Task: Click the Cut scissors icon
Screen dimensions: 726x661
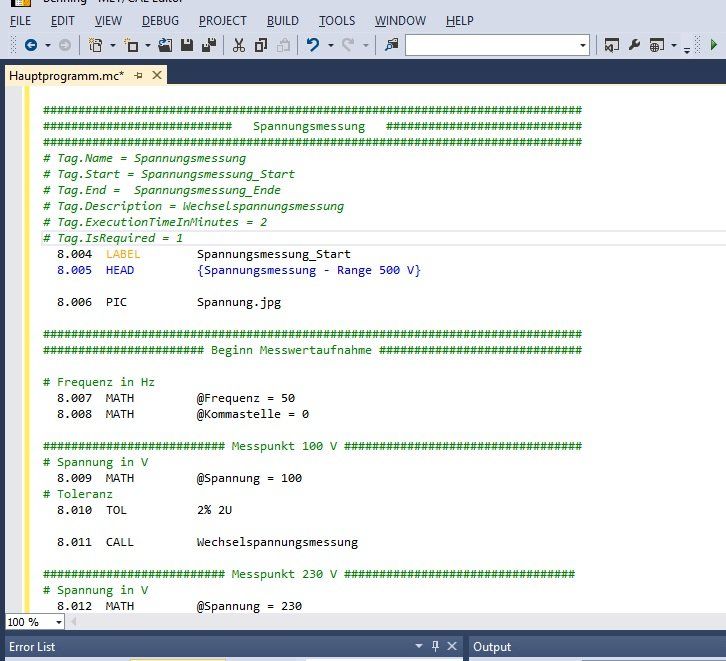Action: [x=238, y=45]
